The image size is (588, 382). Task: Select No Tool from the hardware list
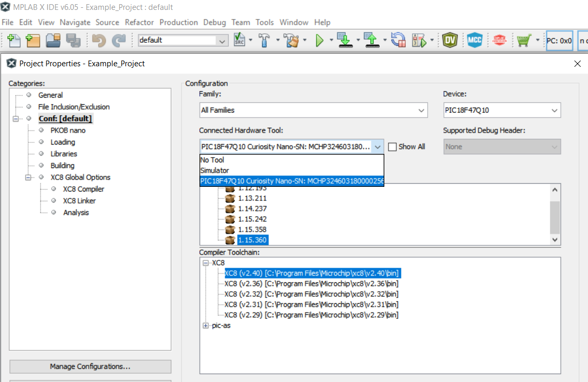(x=292, y=160)
